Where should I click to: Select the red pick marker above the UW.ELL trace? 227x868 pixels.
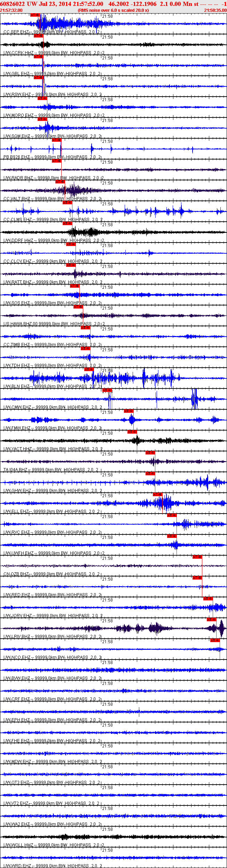point(158,494)
